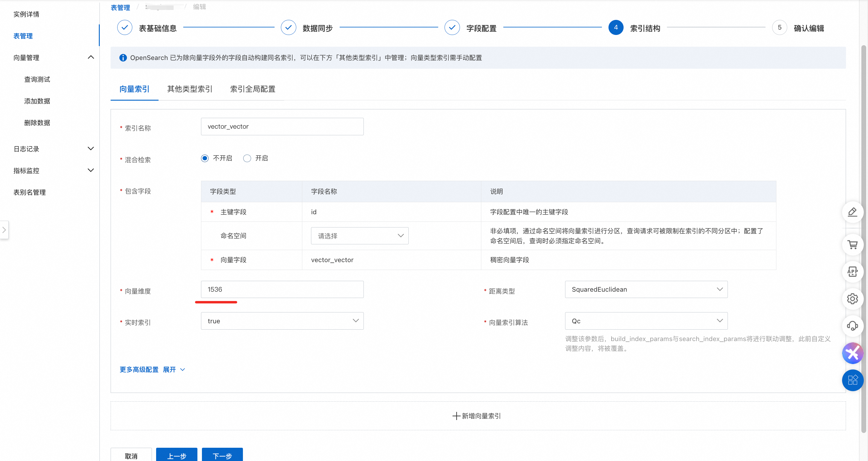Click the 确认编辑 step label

(809, 28)
